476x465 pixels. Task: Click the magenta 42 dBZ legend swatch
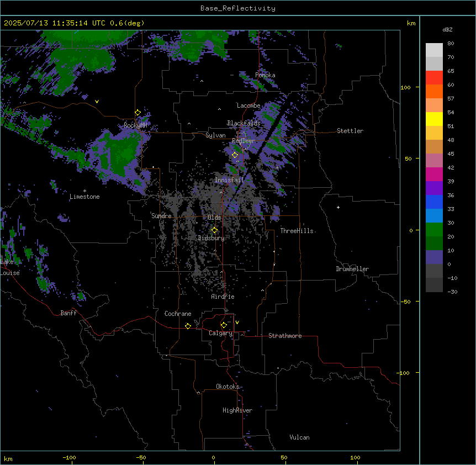pyautogui.click(x=434, y=174)
